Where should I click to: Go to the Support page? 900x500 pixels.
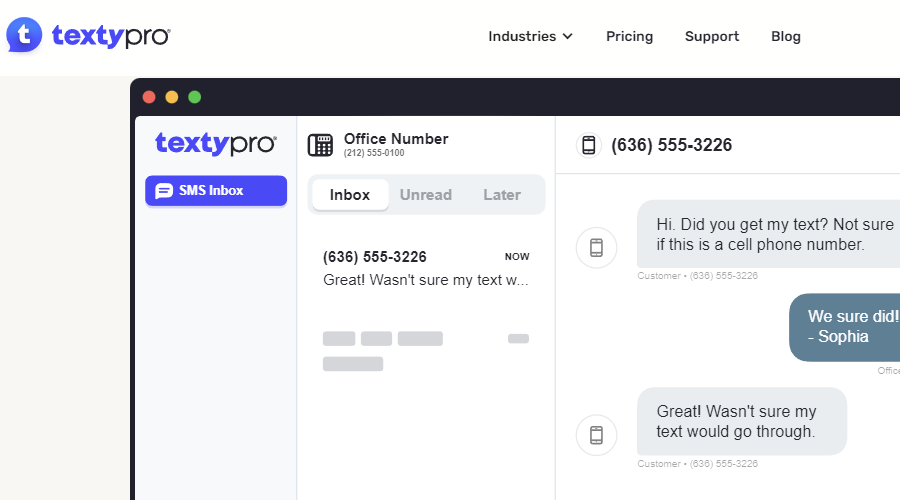[712, 36]
